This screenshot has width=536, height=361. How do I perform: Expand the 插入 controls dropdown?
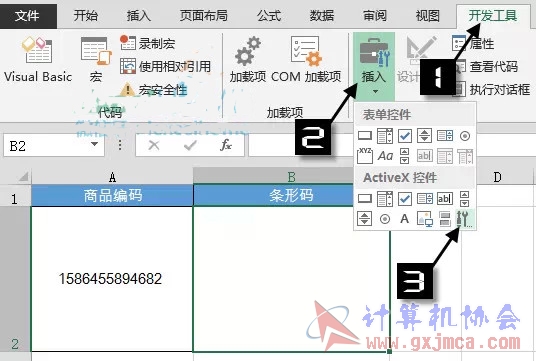pos(374,65)
